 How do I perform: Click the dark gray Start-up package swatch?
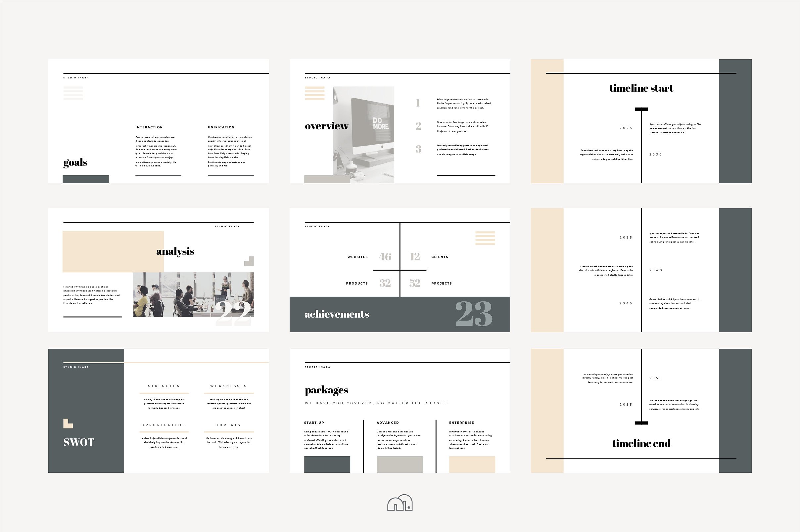(x=327, y=464)
